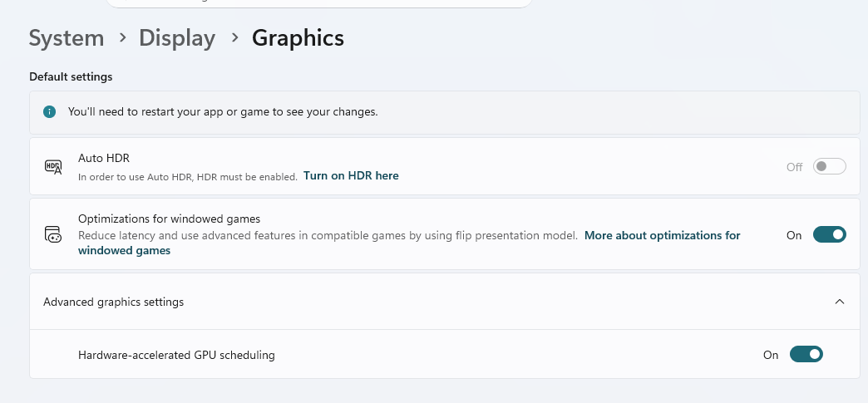The width and height of the screenshot is (868, 403).
Task: Click the windowed games controller icon
Action: pyautogui.click(x=53, y=234)
